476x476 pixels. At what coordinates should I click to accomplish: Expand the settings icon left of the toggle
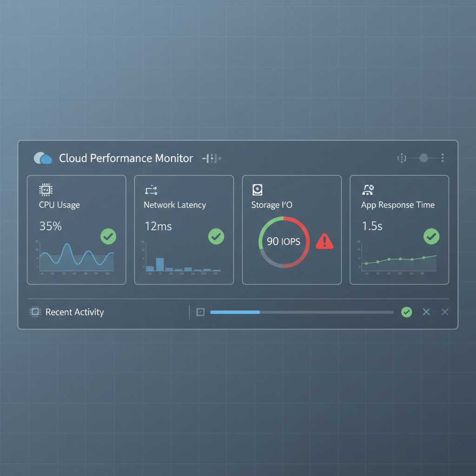402,158
